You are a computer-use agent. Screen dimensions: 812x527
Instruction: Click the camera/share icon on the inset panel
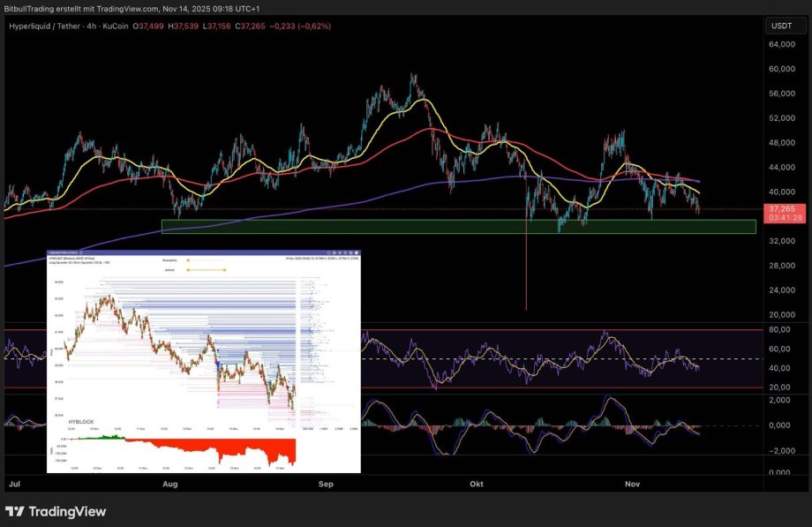pos(329,252)
